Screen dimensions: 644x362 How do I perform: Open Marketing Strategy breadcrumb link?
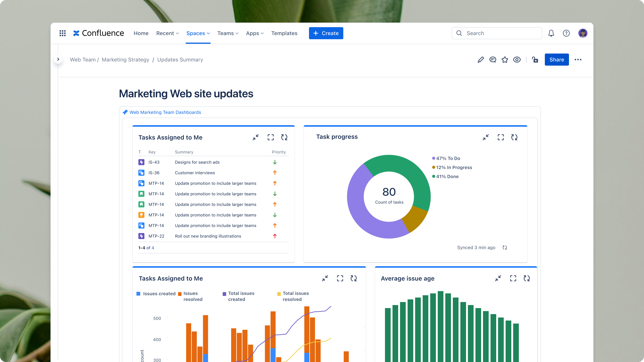[x=125, y=60]
